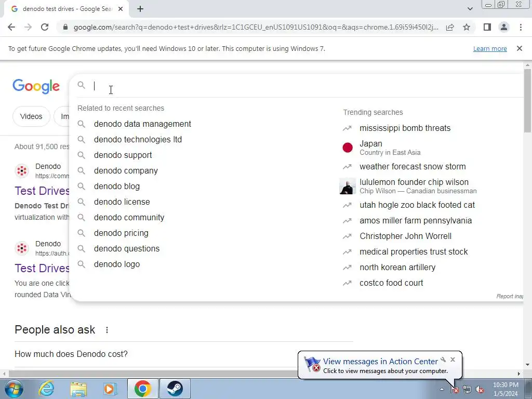Open the Japan trending search entry
The height and width of the screenshot is (399, 532).
point(390,148)
